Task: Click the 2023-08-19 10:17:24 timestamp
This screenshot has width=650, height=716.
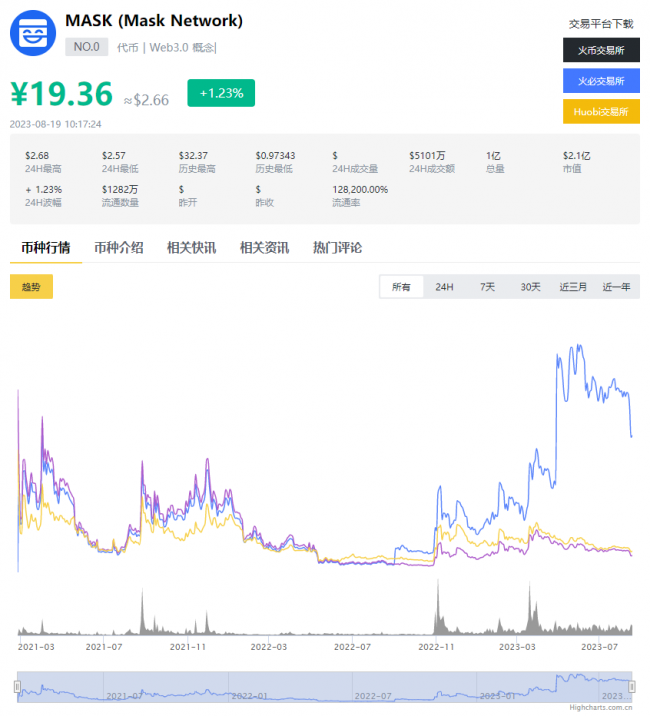Action: [55, 124]
